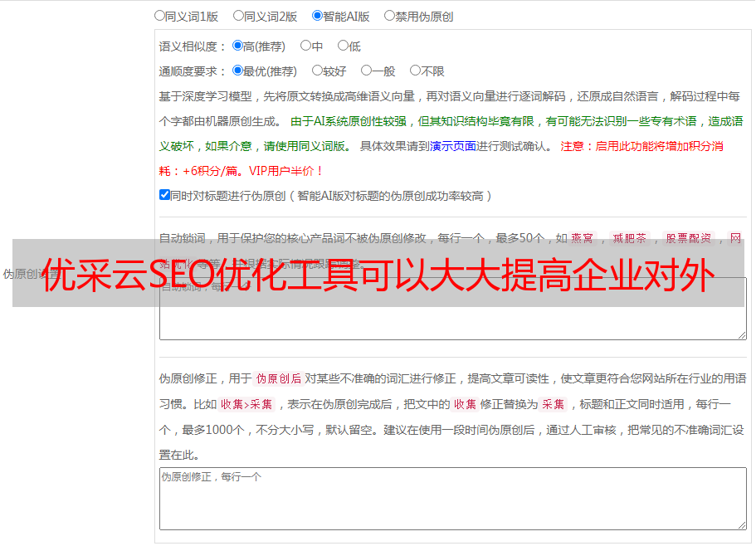Click the 收集>采集 example tag
The height and width of the screenshot is (546, 756).
click(246, 404)
